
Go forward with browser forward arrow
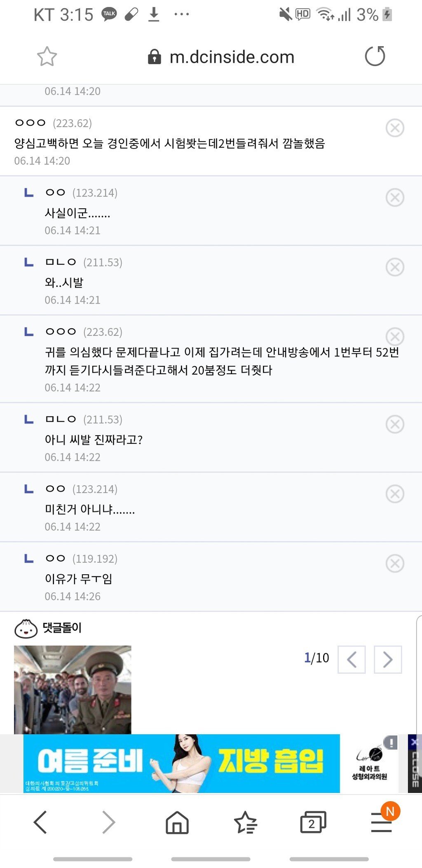point(109,822)
